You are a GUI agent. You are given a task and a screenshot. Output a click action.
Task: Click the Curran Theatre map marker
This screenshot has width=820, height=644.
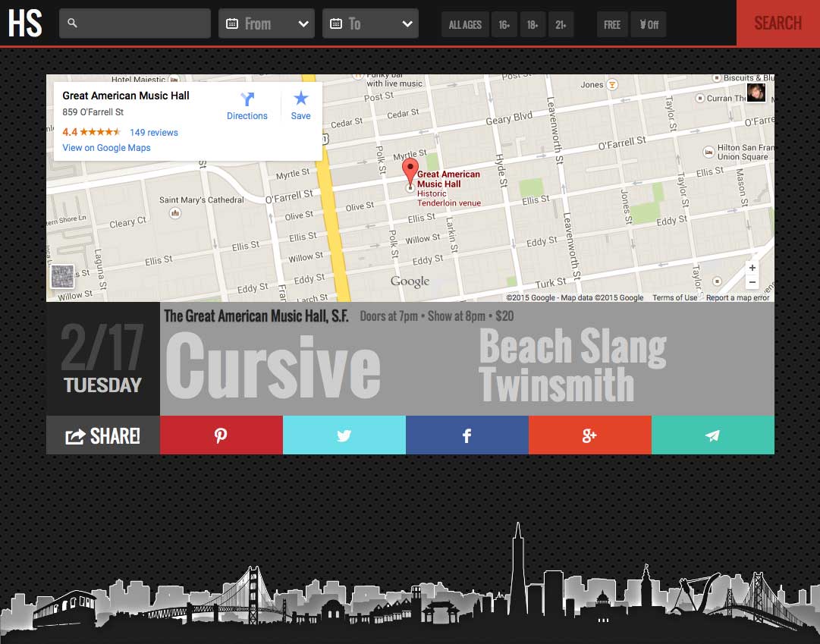[x=699, y=98]
